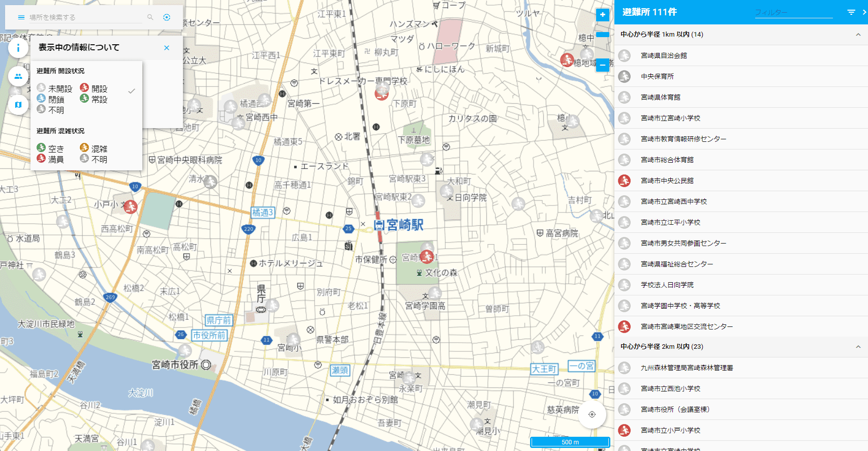The width and height of the screenshot is (868, 451).
Task: Select 九州森林管理局宮崎森林管理署 in the list
Action: (741, 368)
